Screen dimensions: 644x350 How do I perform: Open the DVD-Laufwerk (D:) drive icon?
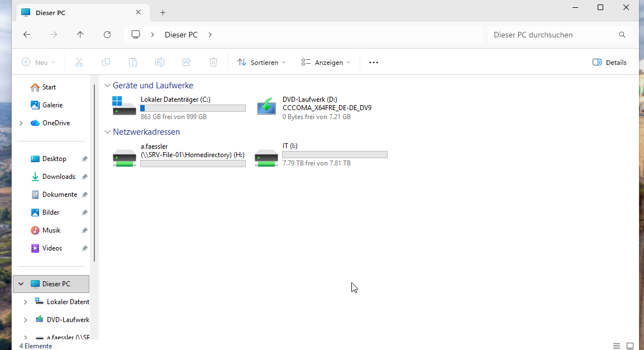point(266,107)
